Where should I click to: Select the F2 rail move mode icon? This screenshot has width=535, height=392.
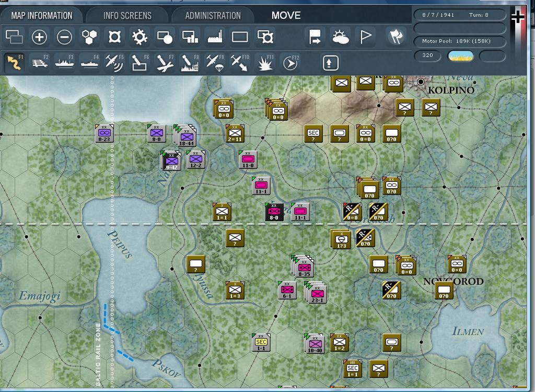39,63
